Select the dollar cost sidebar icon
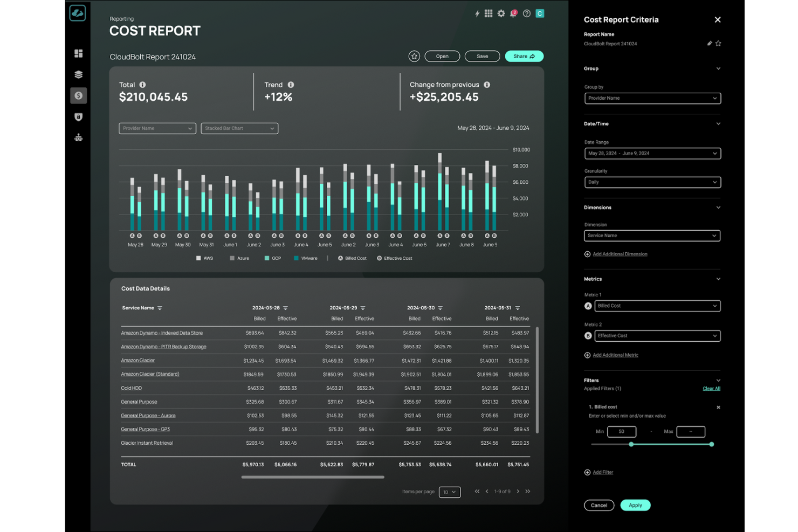This screenshot has height=532, width=798. (79, 95)
